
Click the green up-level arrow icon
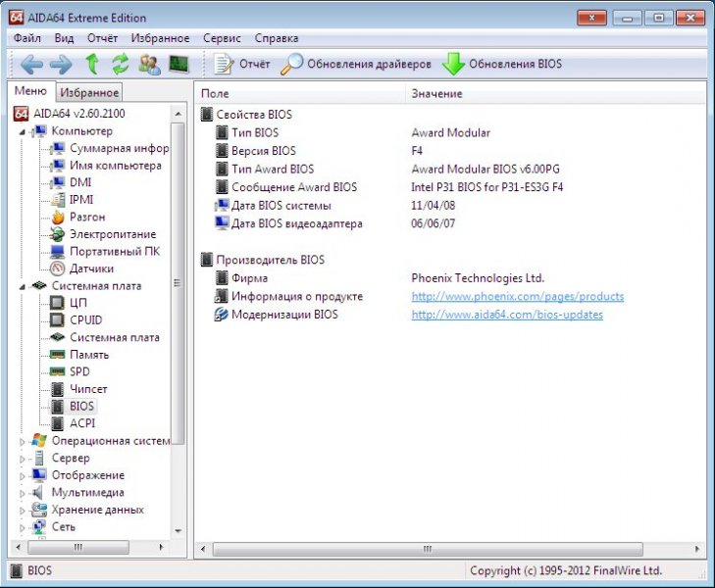pos(92,65)
